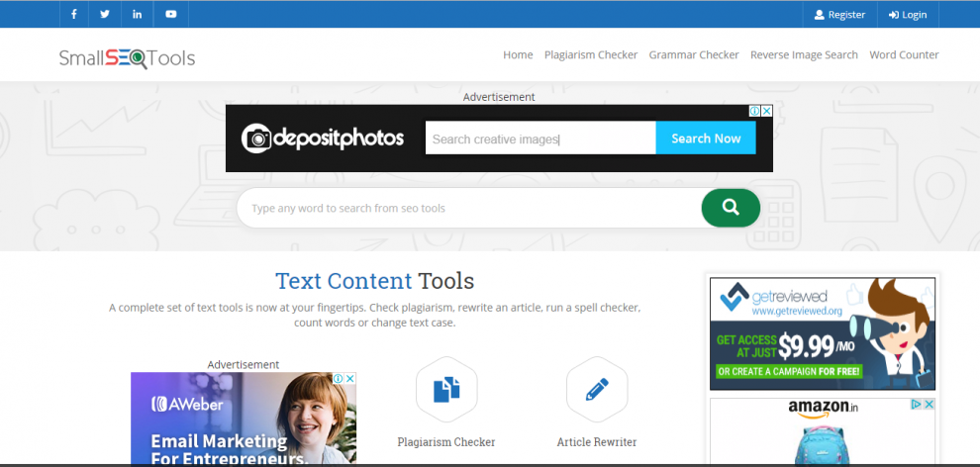980x467 pixels.
Task: Close the Depositphotos ad via X icon
Action: (766, 112)
